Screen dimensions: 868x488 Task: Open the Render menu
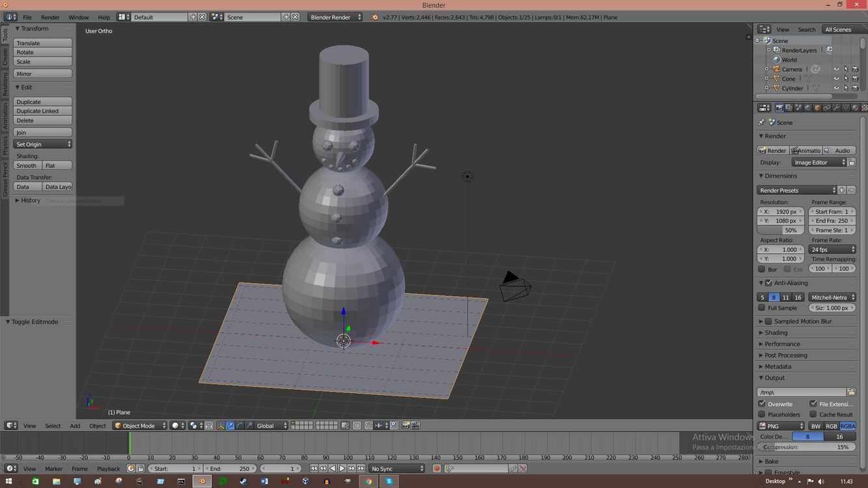click(x=50, y=17)
